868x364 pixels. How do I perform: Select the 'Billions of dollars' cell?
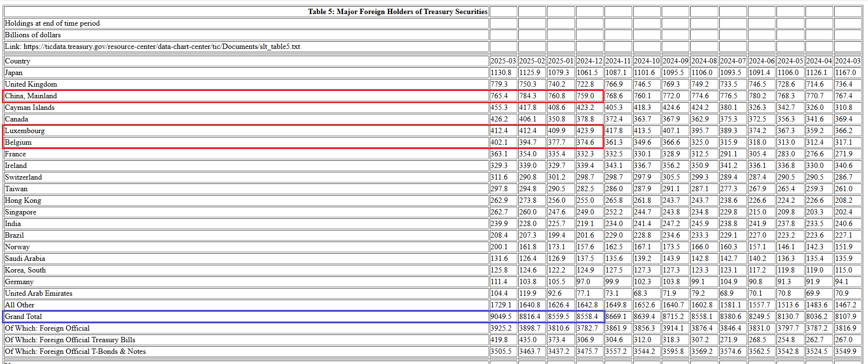pyautogui.click(x=246, y=35)
